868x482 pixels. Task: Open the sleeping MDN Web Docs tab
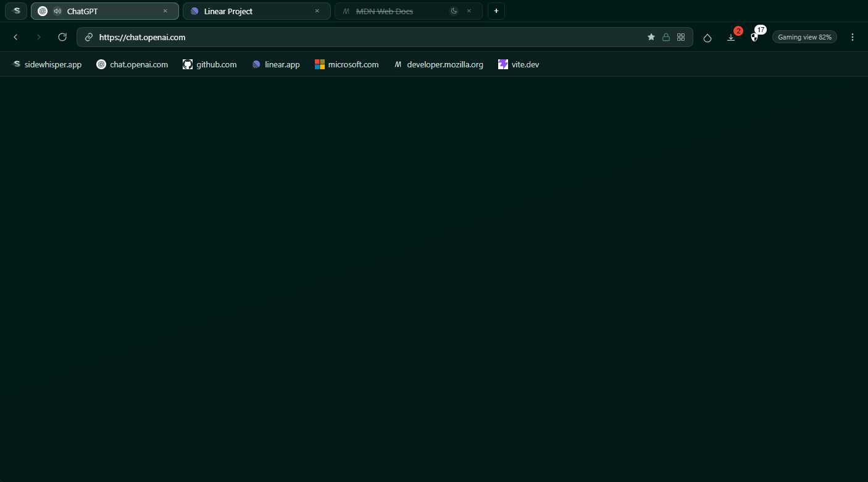pyautogui.click(x=408, y=11)
